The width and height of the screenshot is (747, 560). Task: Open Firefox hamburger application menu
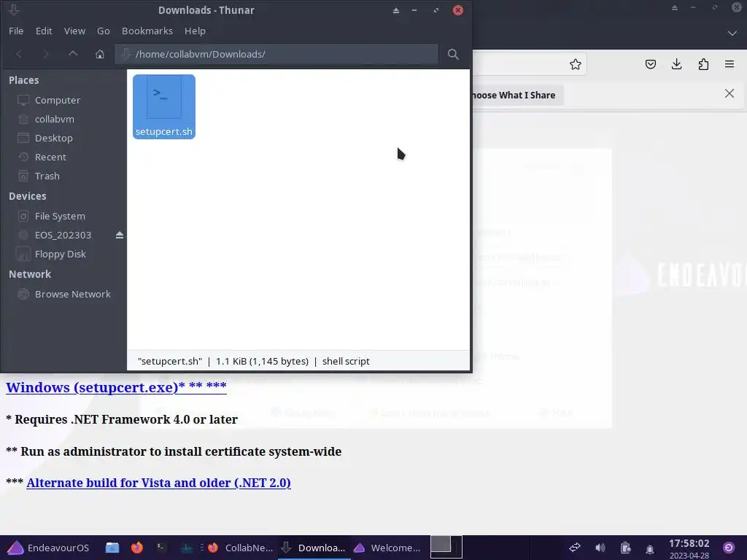[729, 64]
